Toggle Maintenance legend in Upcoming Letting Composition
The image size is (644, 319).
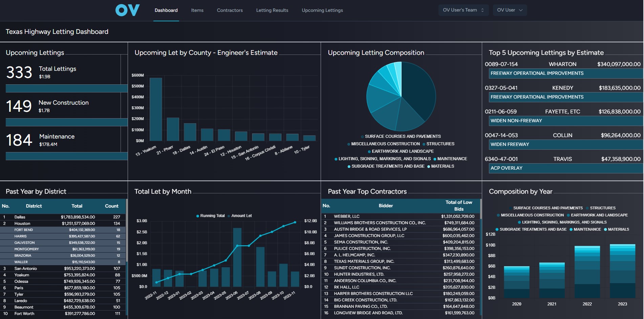[x=450, y=159]
